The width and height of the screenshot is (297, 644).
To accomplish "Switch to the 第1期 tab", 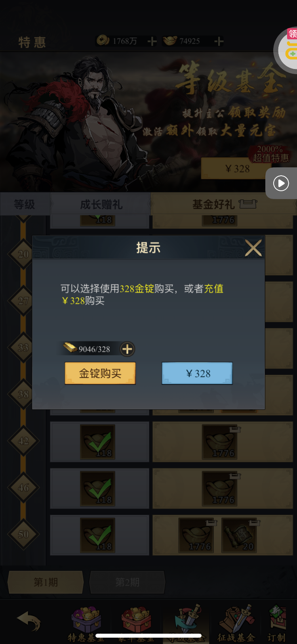I will (46, 582).
